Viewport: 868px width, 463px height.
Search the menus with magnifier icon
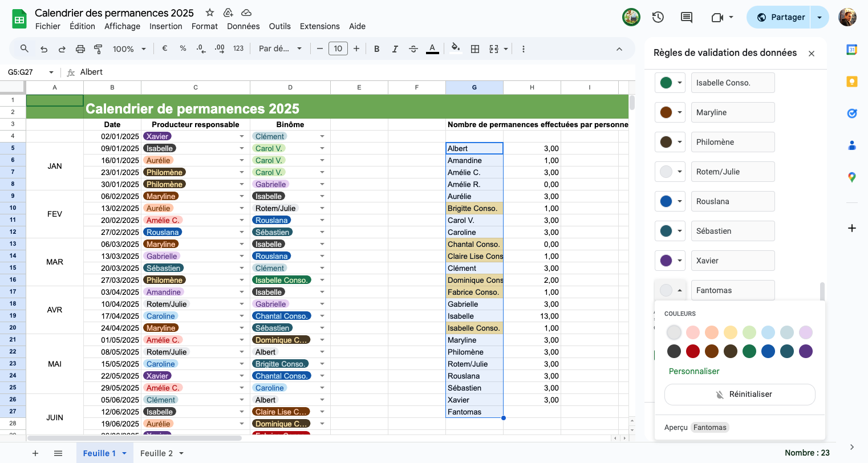[25, 49]
